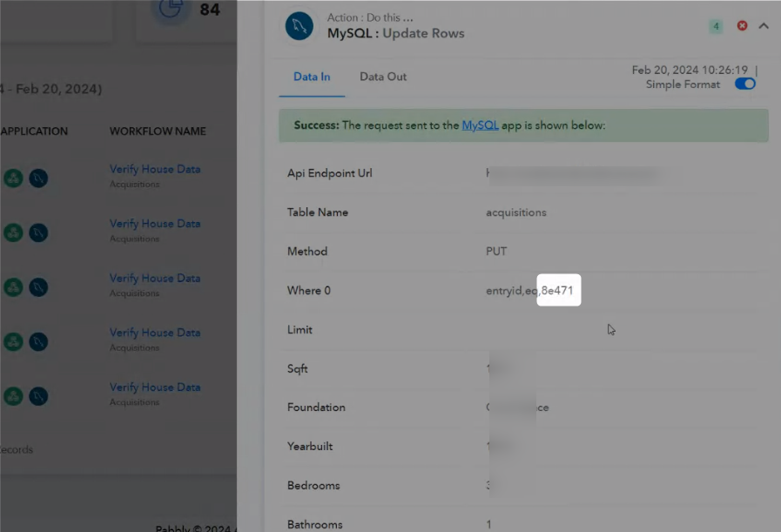This screenshot has height=532, width=781.
Task: Open the MySQL link in success message
Action: [x=480, y=125]
